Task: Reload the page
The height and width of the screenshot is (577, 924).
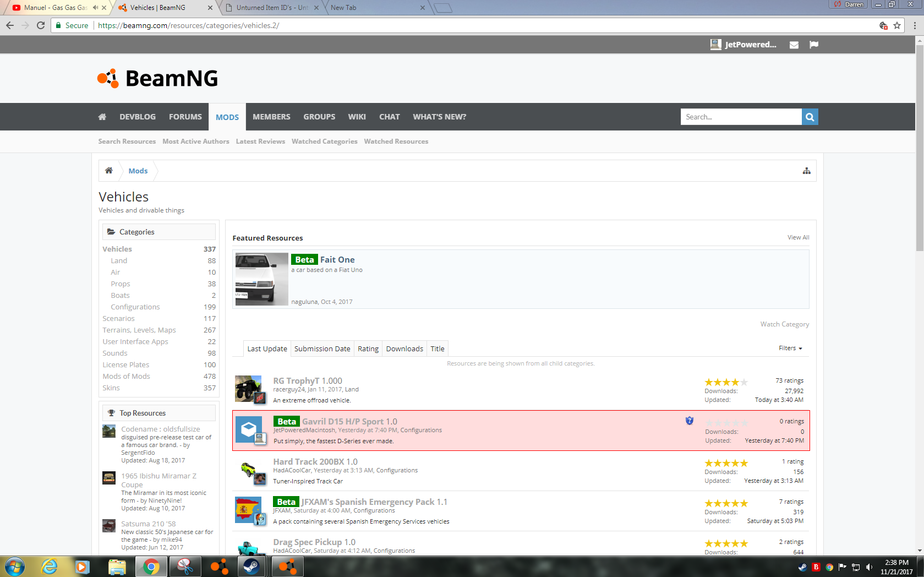Action: [41, 25]
